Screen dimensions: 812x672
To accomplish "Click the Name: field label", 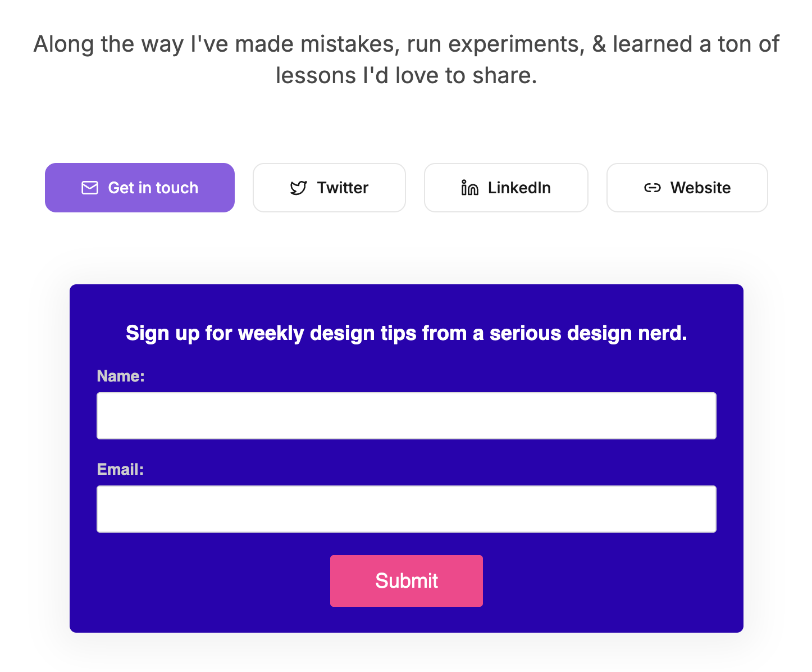I will tap(121, 376).
